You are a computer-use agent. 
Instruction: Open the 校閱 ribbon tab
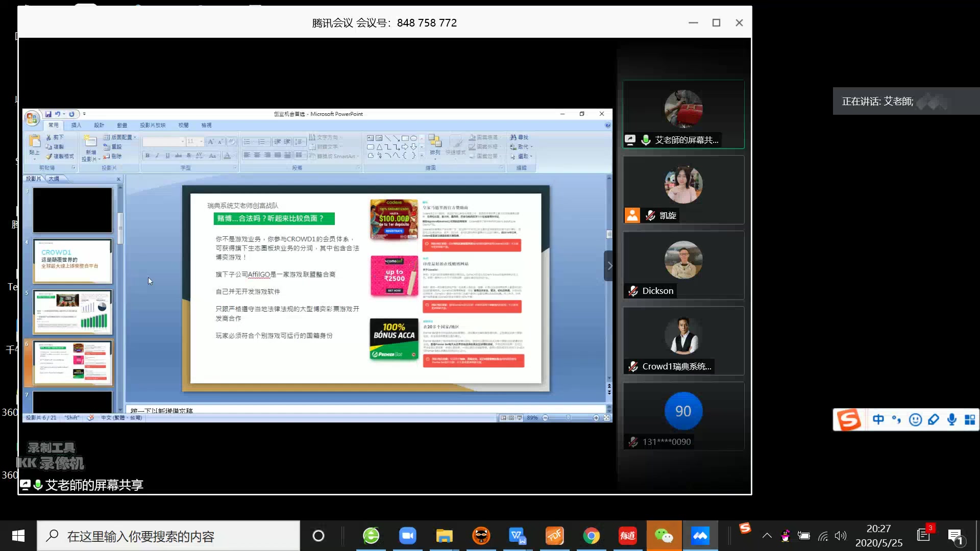click(x=183, y=125)
